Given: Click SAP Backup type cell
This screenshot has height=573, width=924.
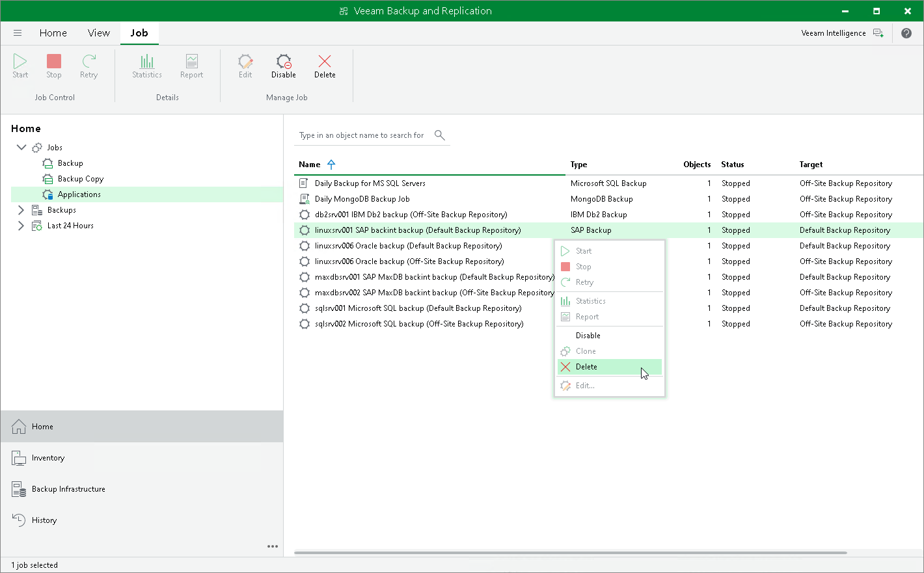Looking at the screenshot, I should click(591, 230).
